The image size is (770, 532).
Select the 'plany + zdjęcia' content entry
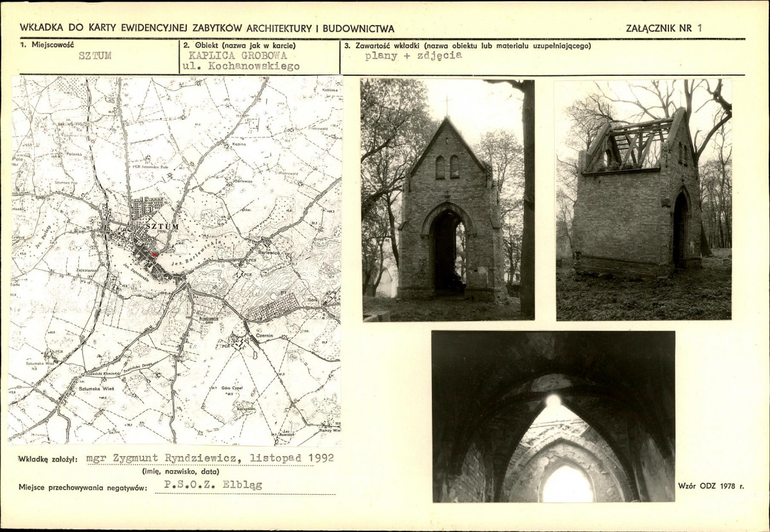pos(413,56)
